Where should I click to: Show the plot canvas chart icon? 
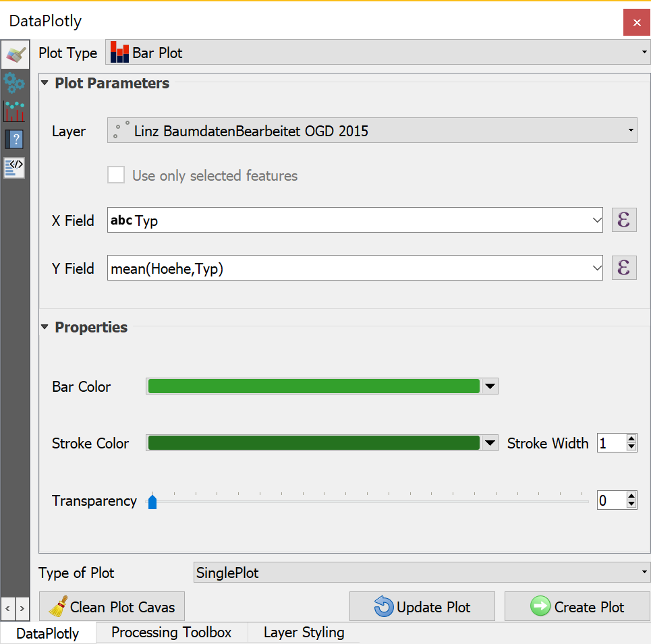pos(15,111)
